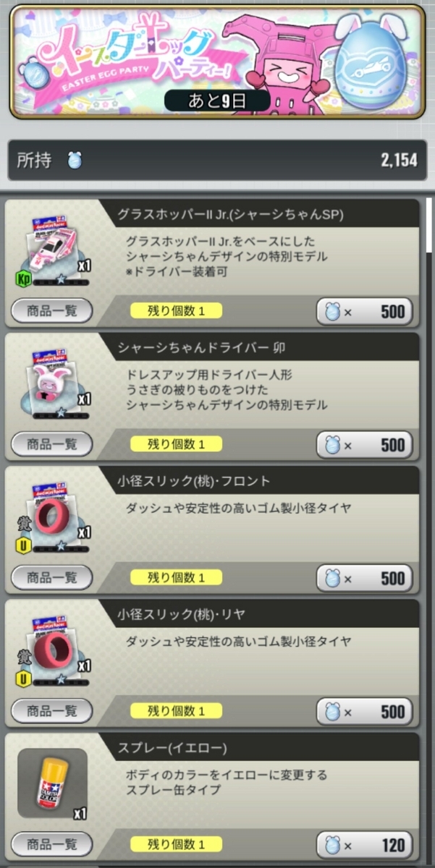Open 商品一覧 for the yellow spray
The height and width of the screenshot is (868, 435).
pos(52,845)
